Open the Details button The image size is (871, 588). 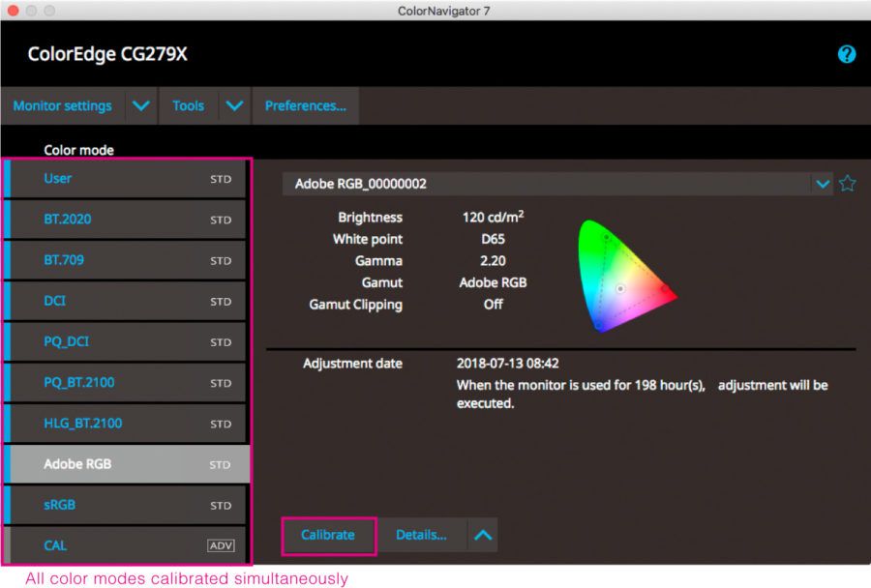coord(422,535)
